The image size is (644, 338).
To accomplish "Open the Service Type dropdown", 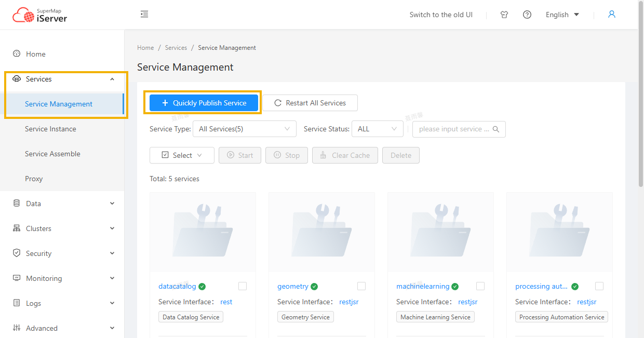I will [244, 129].
